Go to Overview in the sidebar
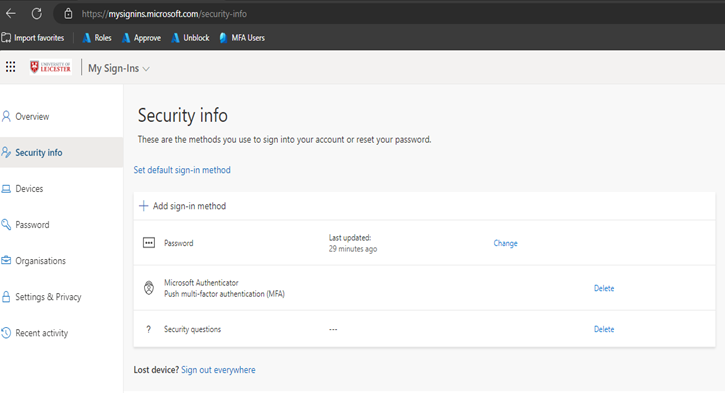This screenshot has height=393, width=725. pyautogui.click(x=61, y=117)
